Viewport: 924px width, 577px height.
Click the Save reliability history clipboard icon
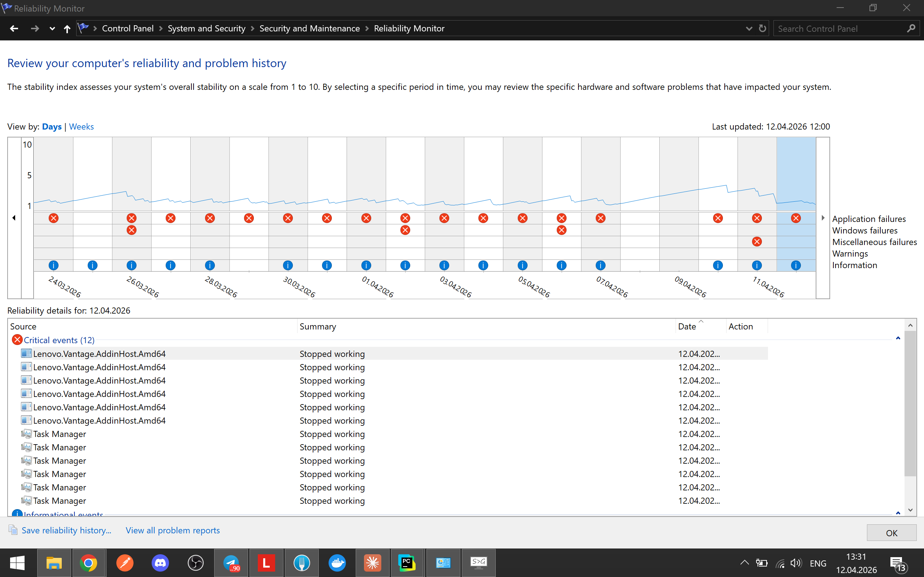click(x=13, y=530)
